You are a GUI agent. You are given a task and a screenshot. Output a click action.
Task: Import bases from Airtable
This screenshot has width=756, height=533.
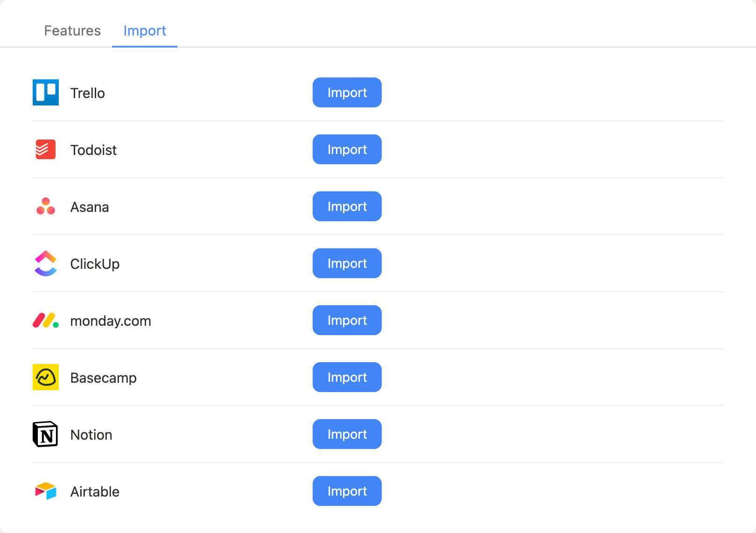(x=347, y=491)
